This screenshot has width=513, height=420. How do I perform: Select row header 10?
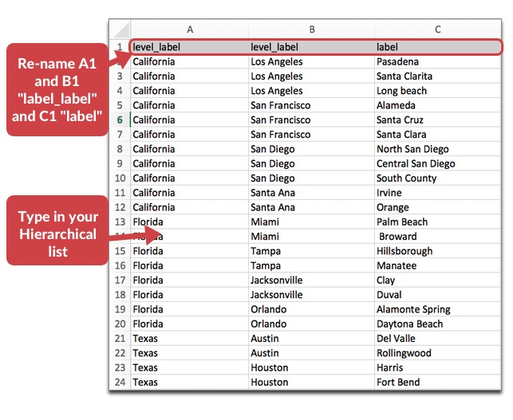click(120, 179)
